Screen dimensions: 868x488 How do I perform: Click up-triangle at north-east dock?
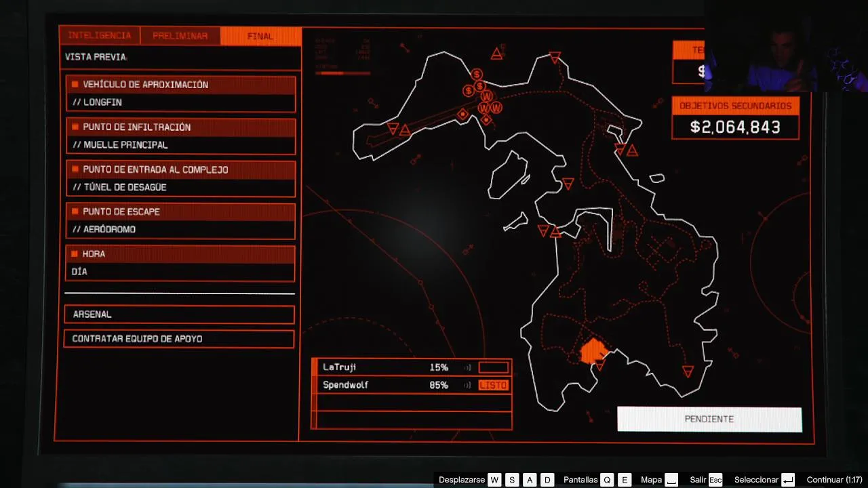coord(632,150)
